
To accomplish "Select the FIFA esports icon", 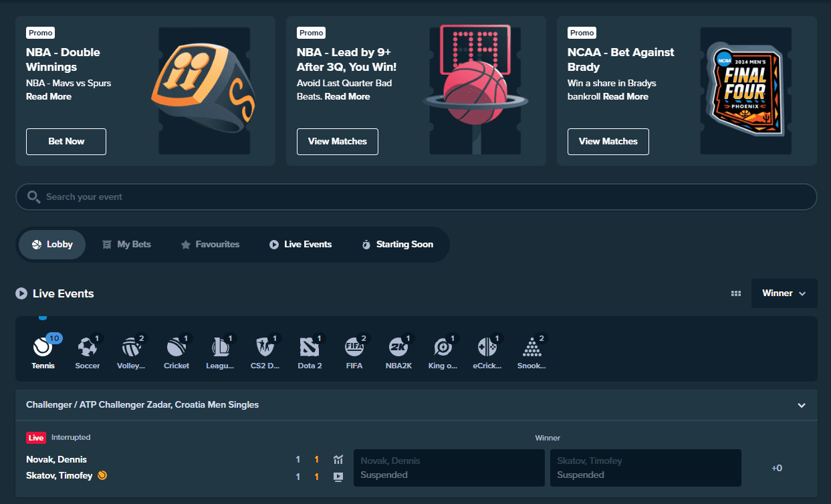I will (354, 347).
